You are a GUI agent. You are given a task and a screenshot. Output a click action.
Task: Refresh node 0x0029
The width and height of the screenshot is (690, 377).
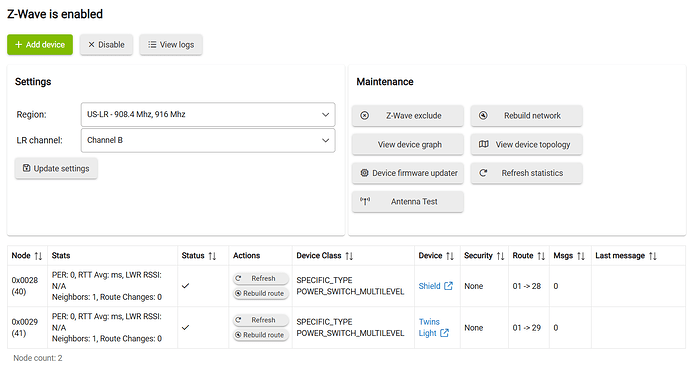pos(261,320)
